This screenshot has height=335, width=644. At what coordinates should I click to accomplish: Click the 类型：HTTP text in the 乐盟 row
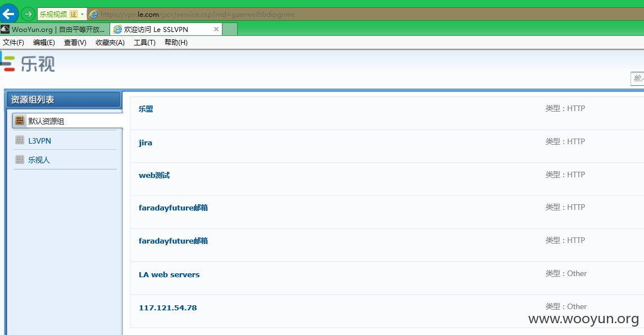[565, 109]
